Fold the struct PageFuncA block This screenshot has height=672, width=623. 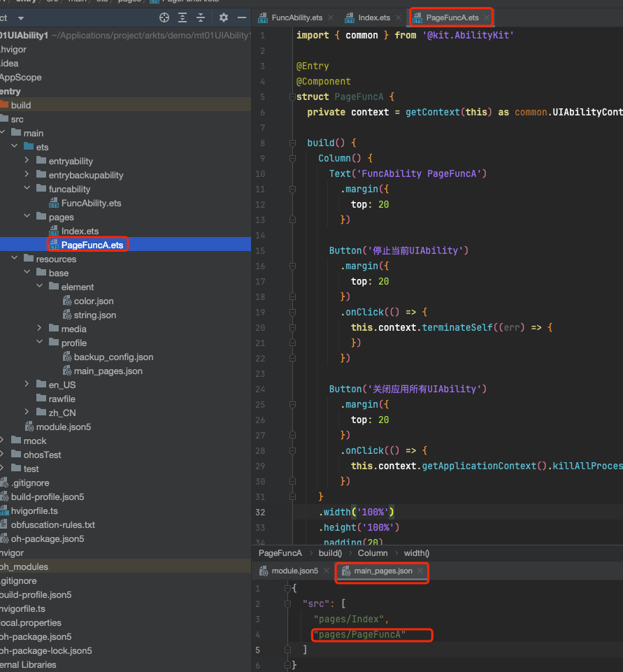[x=293, y=97]
